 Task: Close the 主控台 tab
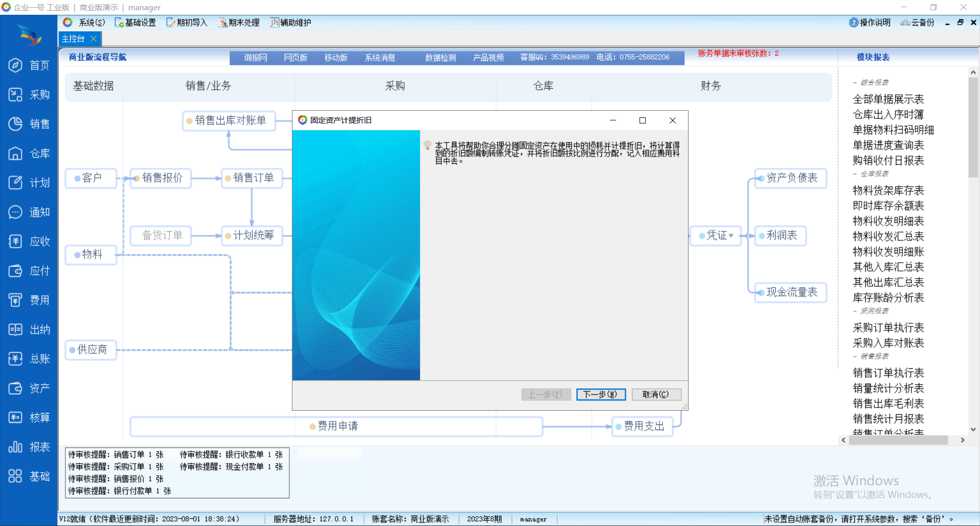pos(93,39)
